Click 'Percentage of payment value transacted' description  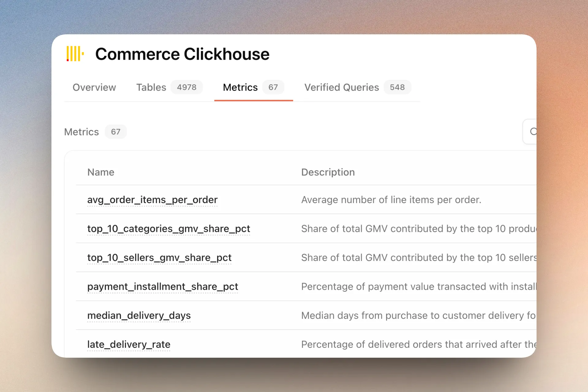click(x=419, y=287)
